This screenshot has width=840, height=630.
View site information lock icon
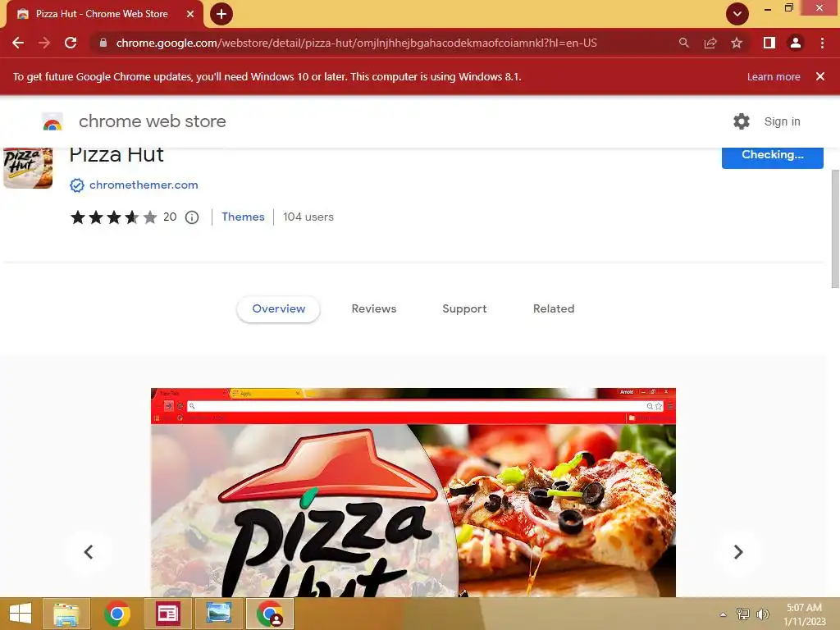coord(103,43)
